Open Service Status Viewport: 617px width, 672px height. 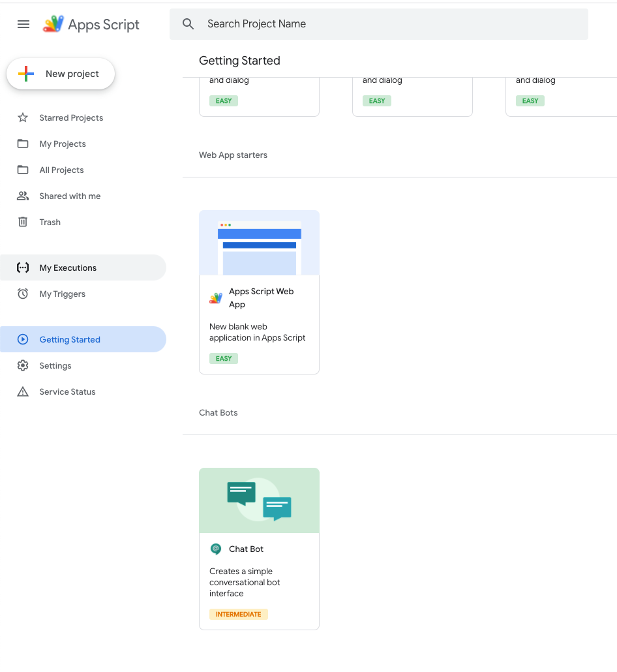83,391
